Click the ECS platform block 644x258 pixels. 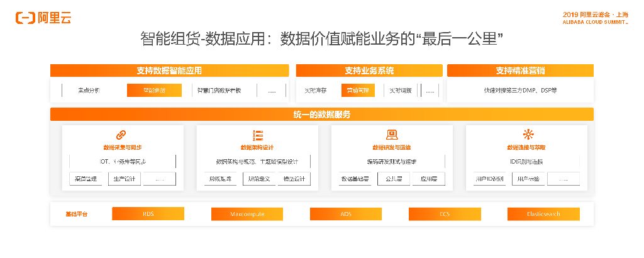tap(445, 213)
